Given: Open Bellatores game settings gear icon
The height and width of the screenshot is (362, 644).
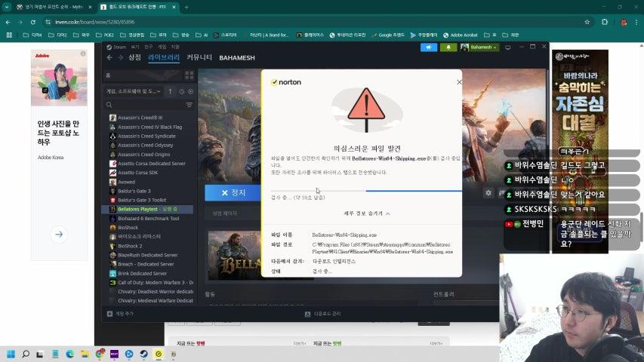Looking at the screenshot, I should (x=488, y=192).
